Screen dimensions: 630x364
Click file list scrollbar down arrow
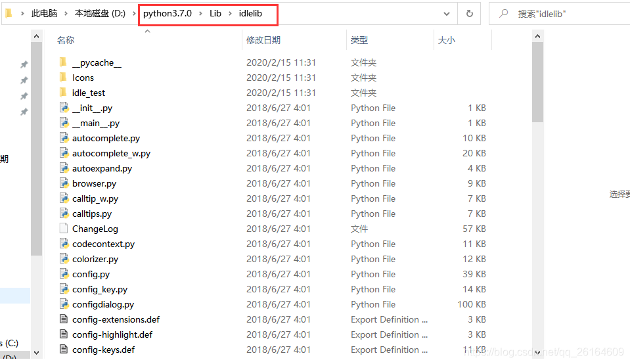point(537,353)
